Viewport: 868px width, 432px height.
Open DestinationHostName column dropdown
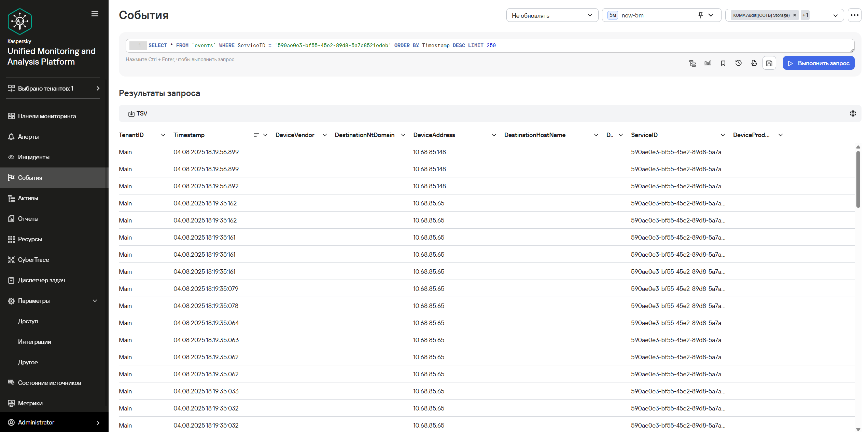(596, 135)
